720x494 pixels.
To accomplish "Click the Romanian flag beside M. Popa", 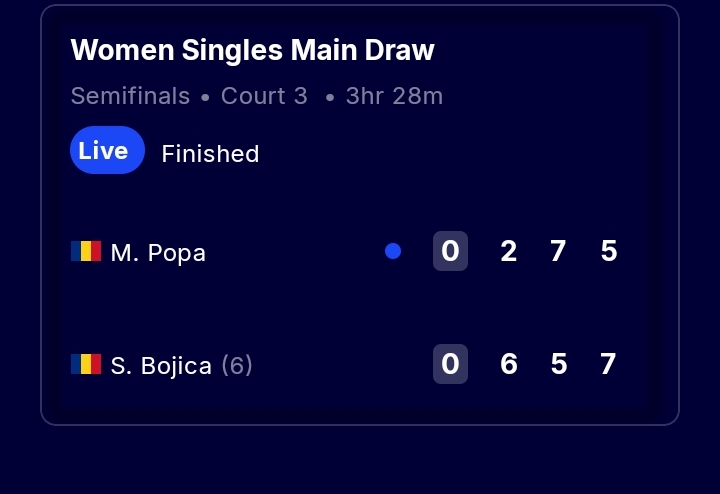I will (86, 251).
